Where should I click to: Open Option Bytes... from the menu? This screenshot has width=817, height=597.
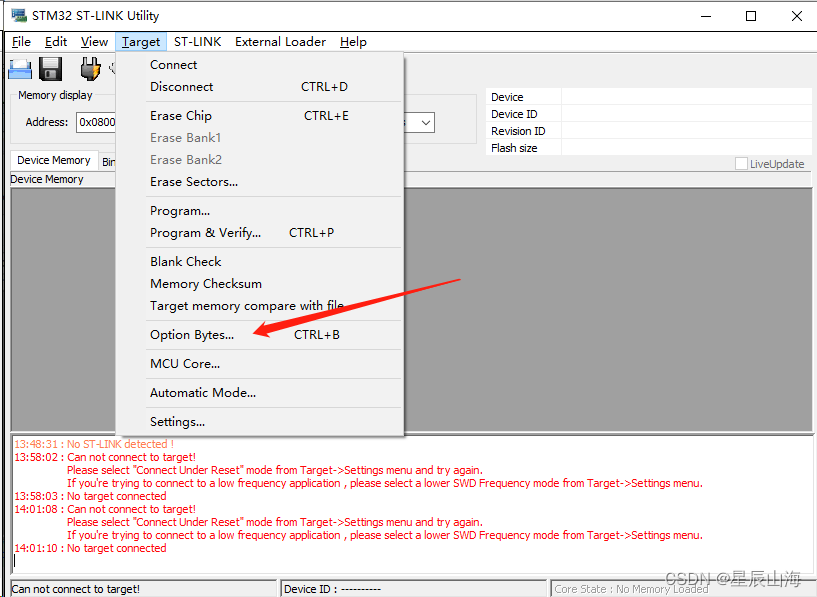click(x=259, y=334)
